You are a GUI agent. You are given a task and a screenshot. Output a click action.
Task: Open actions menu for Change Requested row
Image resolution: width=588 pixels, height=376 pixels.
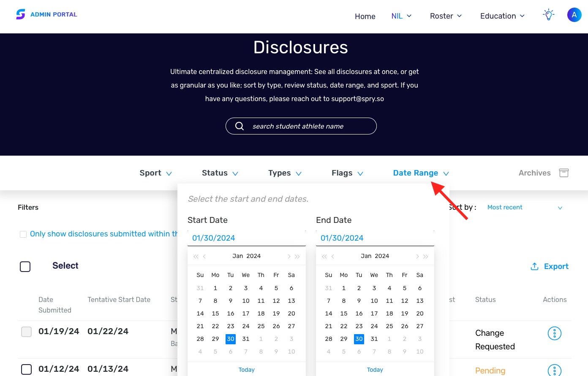tap(554, 333)
